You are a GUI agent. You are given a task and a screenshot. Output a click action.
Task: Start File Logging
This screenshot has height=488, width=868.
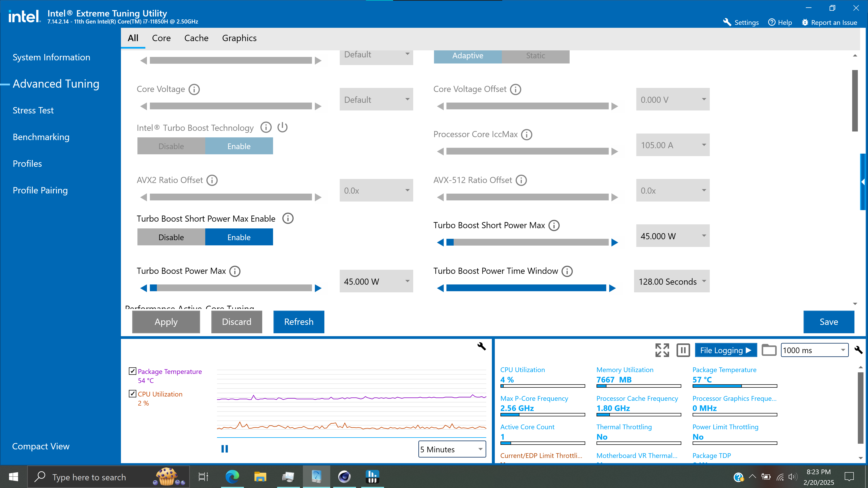pos(725,350)
